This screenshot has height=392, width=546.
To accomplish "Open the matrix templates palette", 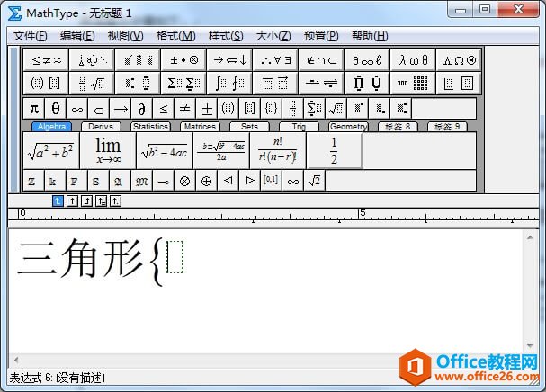I will (413, 84).
